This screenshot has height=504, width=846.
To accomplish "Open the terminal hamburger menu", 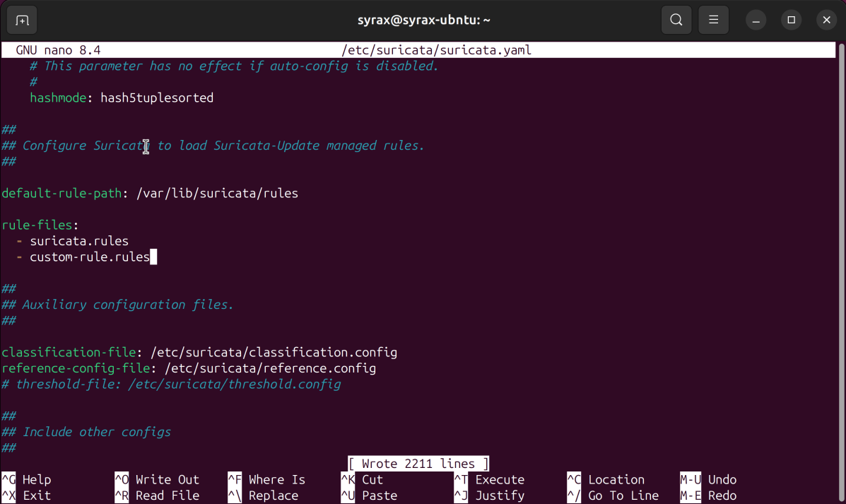I will click(x=713, y=20).
